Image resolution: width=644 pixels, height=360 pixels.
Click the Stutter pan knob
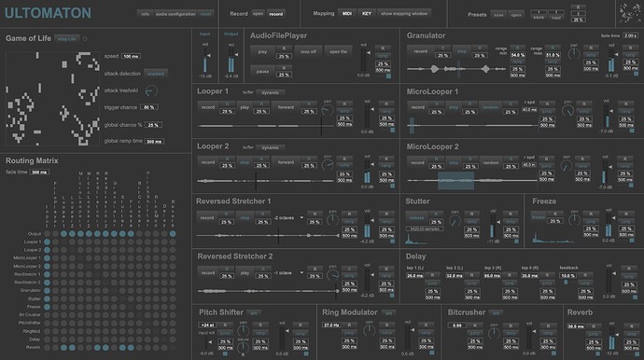pos(455,221)
